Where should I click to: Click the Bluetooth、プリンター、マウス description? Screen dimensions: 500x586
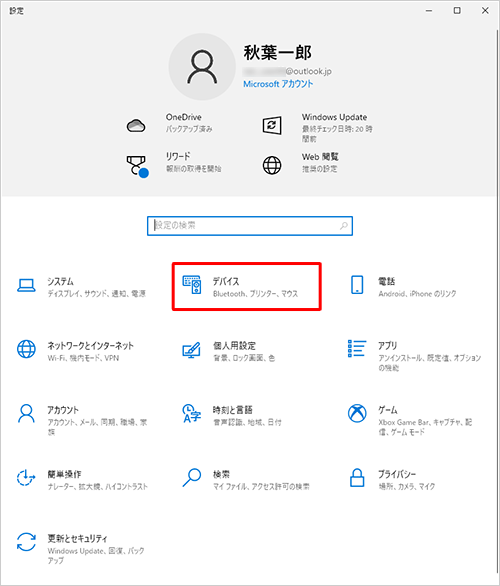(x=255, y=294)
